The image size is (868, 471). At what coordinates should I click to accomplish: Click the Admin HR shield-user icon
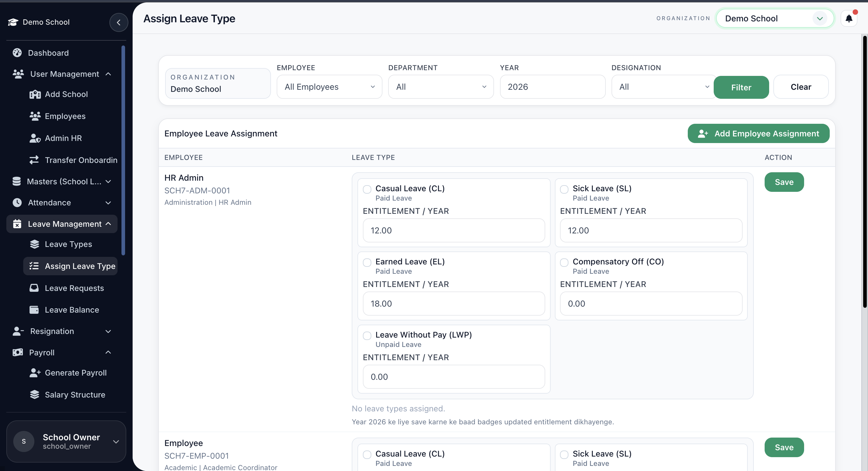tap(35, 138)
